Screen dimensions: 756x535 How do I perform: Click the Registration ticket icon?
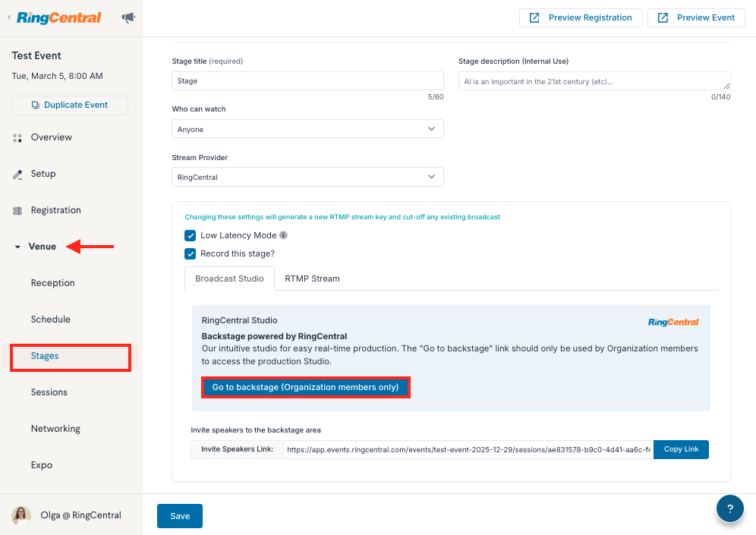(x=18, y=211)
